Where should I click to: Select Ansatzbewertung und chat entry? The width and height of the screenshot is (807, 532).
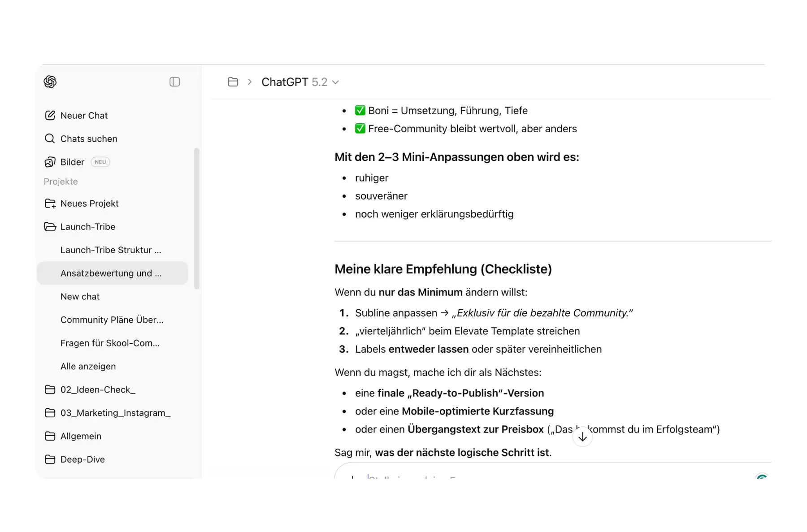[x=111, y=273]
